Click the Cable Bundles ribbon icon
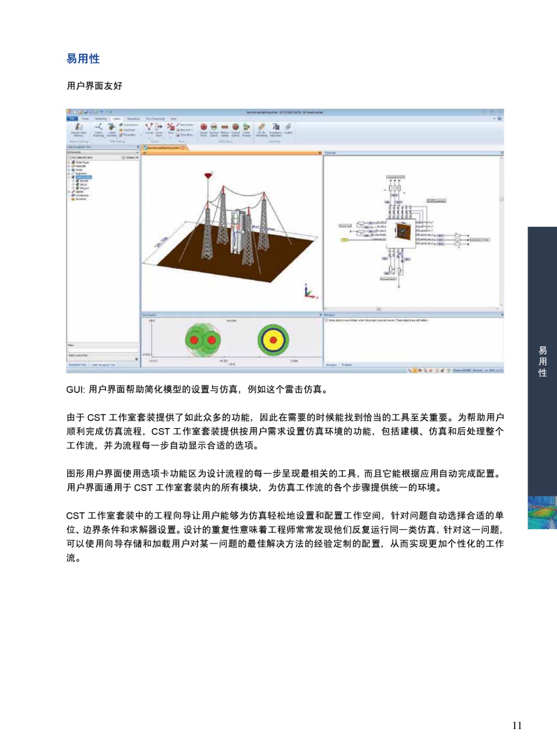This screenshot has height=756, width=557. 112,127
